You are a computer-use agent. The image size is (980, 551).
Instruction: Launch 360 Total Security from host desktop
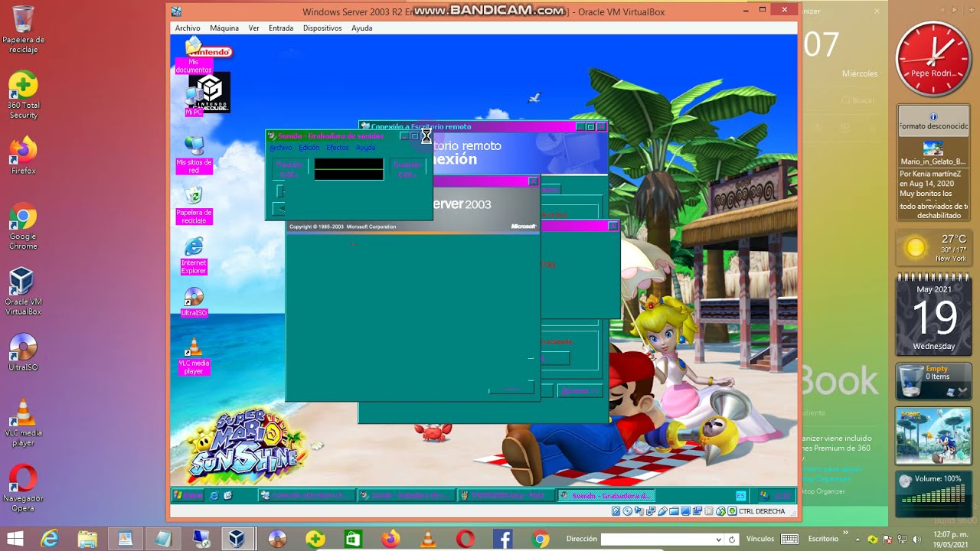24,95
